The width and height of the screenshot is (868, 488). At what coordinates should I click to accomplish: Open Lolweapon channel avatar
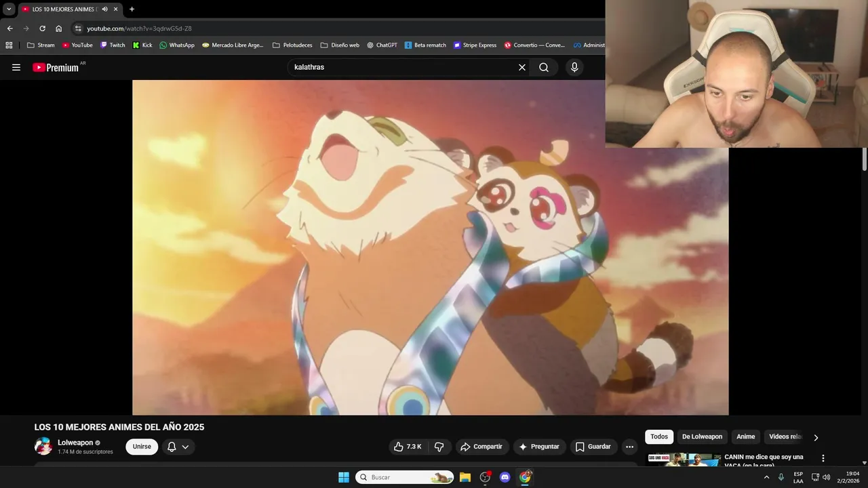click(43, 446)
